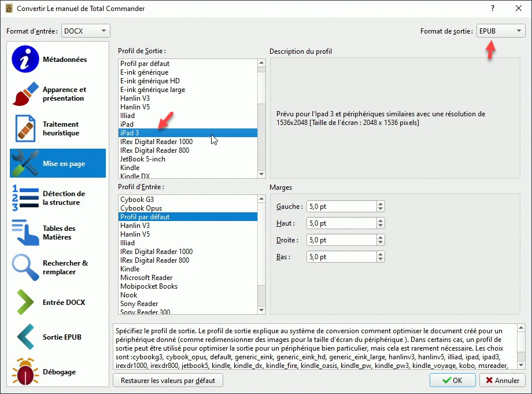The width and height of the screenshot is (532, 394).
Task: Click Restaurer les valeurs par défaut
Action: [x=168, y=381]
